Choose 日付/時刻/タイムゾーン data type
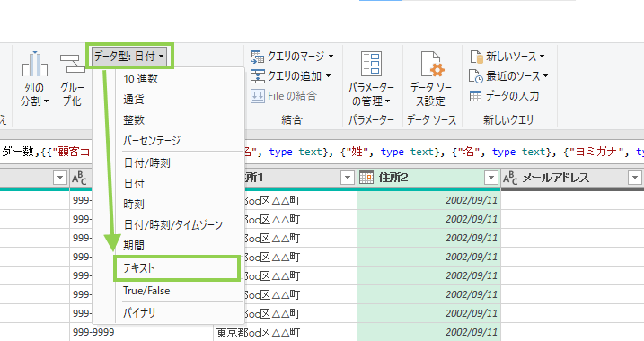Viewport: 644px width, 341px height. coord(172,224)
